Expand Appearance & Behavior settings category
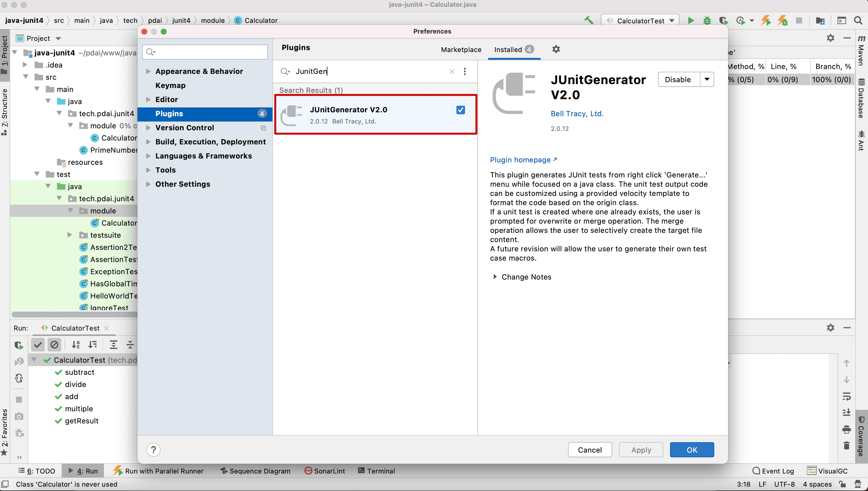 pyautogui.click(x=148, y=71)
